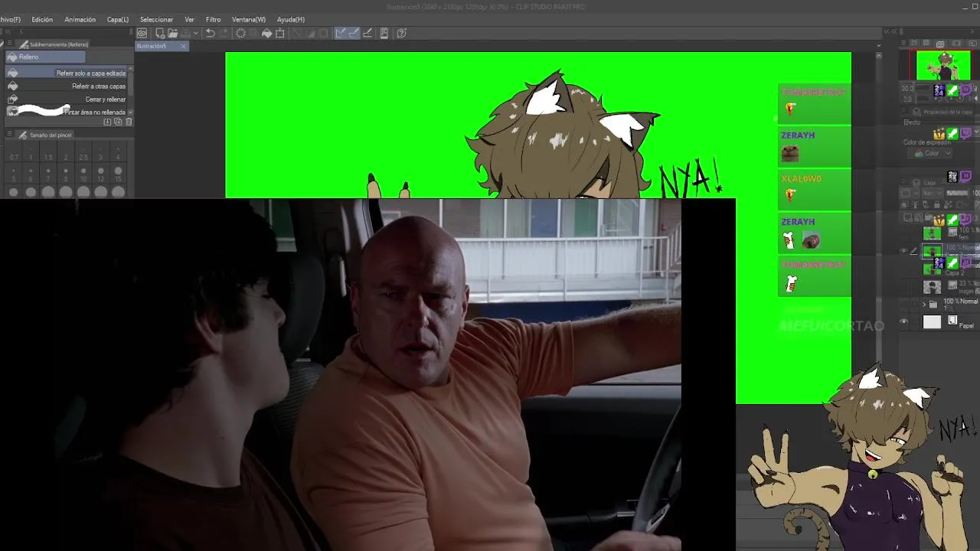
Task: Open the Ver menu
Action: click(x=189, y=19)
